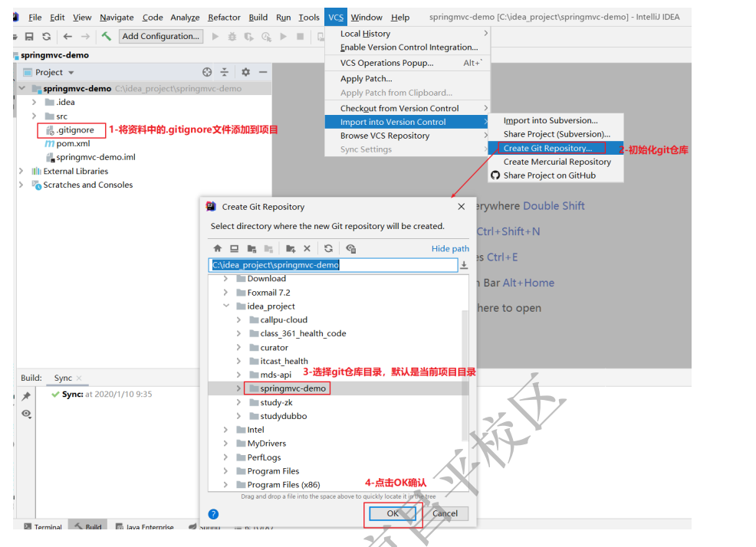The height and width of the screenshot is (547, 756).
Task: Expand the src folder in Project tree
Action: pyautogui.click(x=34, y=116)
